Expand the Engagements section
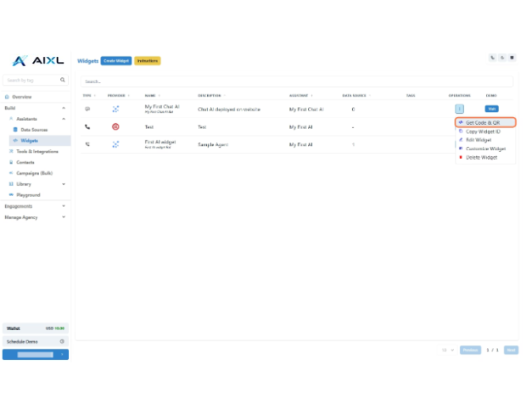Viewport: 532px width, 415px height. pos(64,205)
